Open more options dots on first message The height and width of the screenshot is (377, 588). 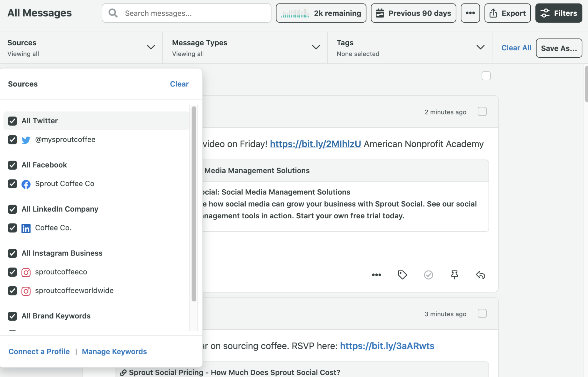[376, 275]
